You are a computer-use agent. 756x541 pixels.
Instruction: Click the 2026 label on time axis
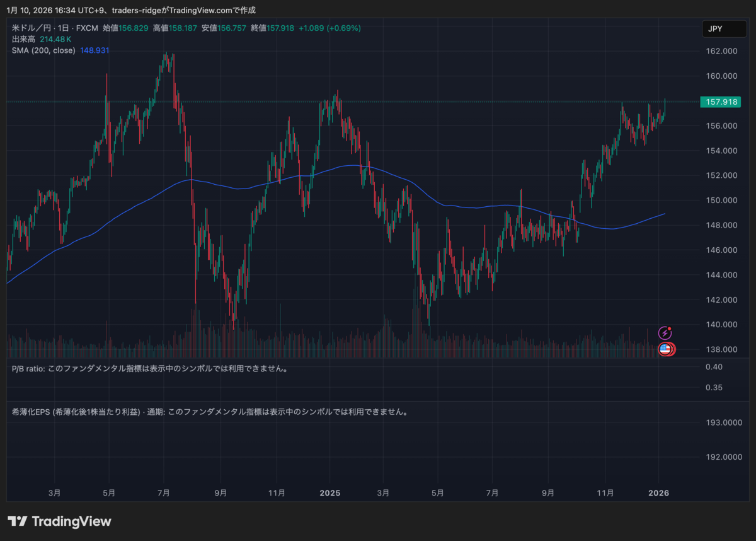[x=659, y=493]
